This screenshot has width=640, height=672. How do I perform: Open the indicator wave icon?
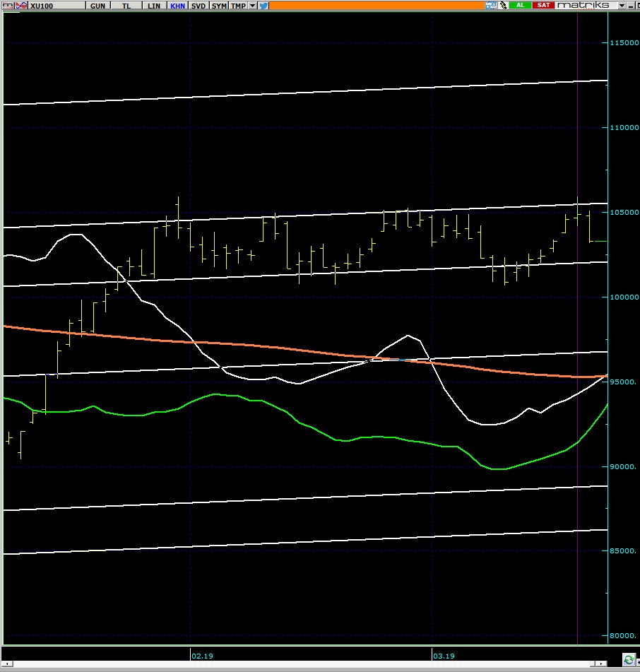(x=22, y=6)
